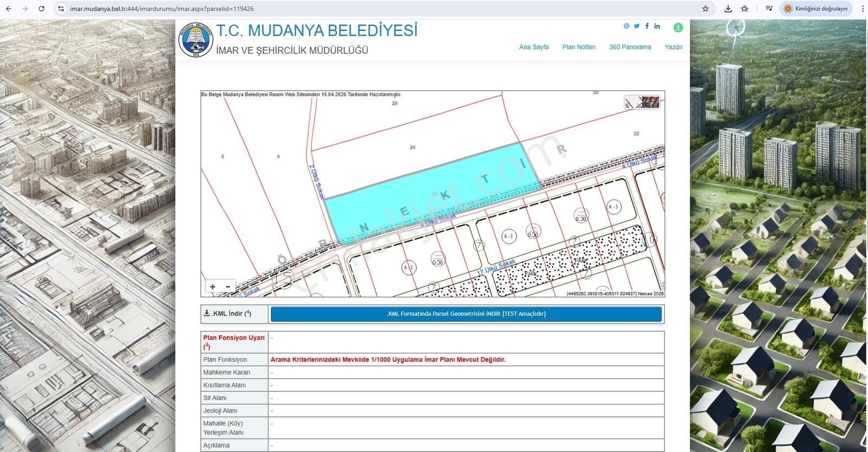Click the @ email icon in header

[x=627, y=26]
